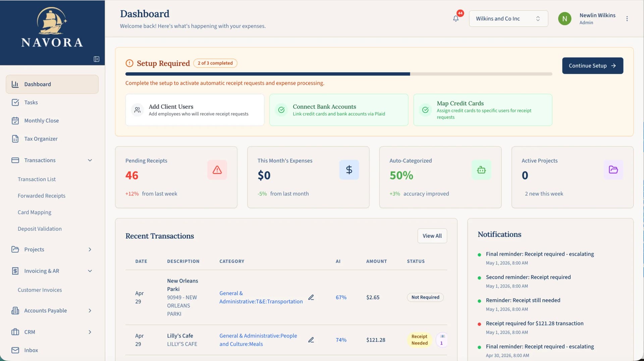Click the Invoicing & AR dollar document icon

coord(15,271)
